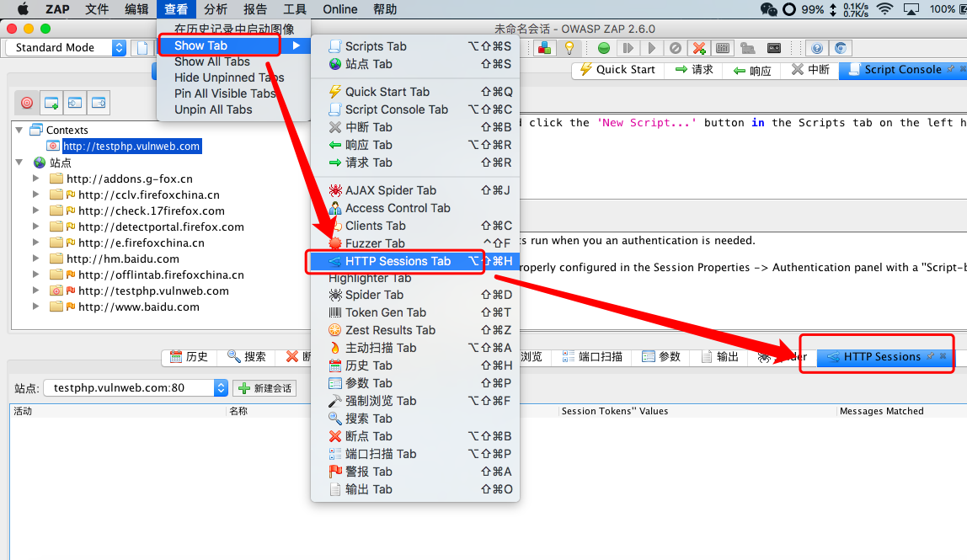Screen dimensions: 967x560
Task: Select Token Gen Tab entry
Action: coord(415,312)
